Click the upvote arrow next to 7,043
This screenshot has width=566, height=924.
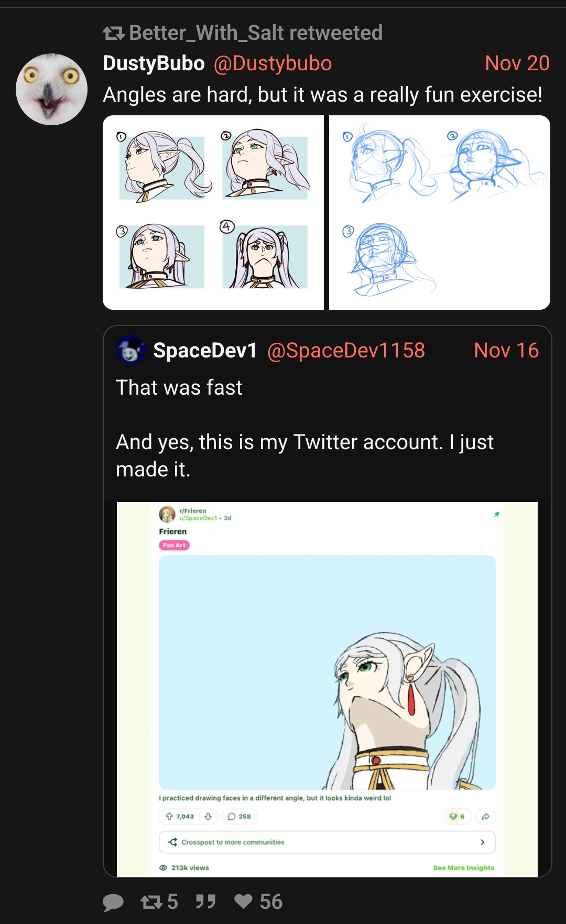[x=169, y=817]
